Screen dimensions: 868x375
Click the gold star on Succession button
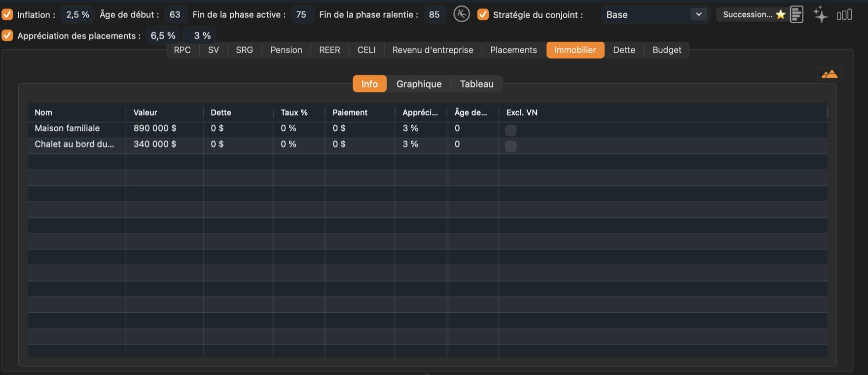pos(781,14)
